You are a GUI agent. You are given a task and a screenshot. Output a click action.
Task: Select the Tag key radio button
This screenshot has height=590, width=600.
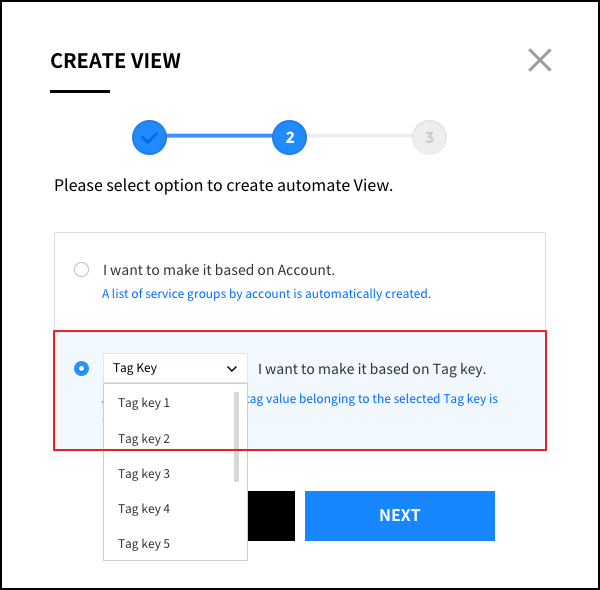pyautogui.click(x=81, y=368)
